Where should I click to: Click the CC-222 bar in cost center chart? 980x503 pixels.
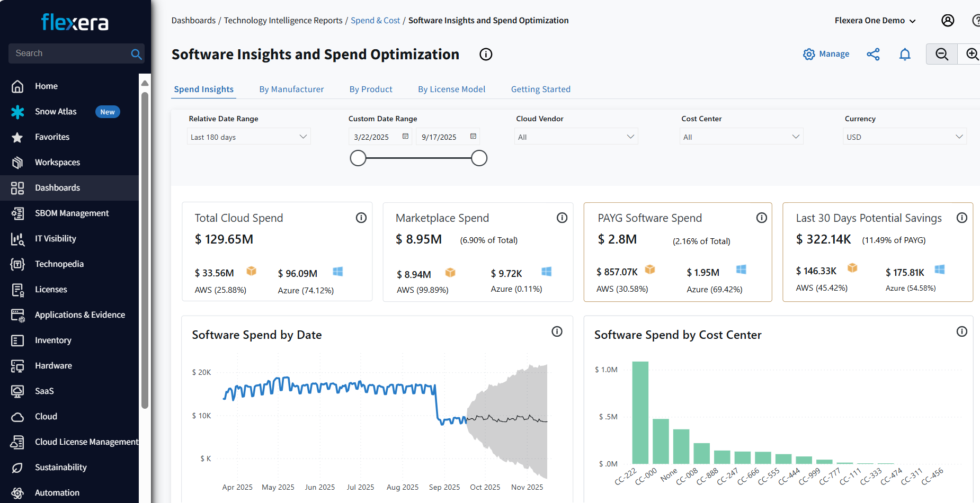640,413
